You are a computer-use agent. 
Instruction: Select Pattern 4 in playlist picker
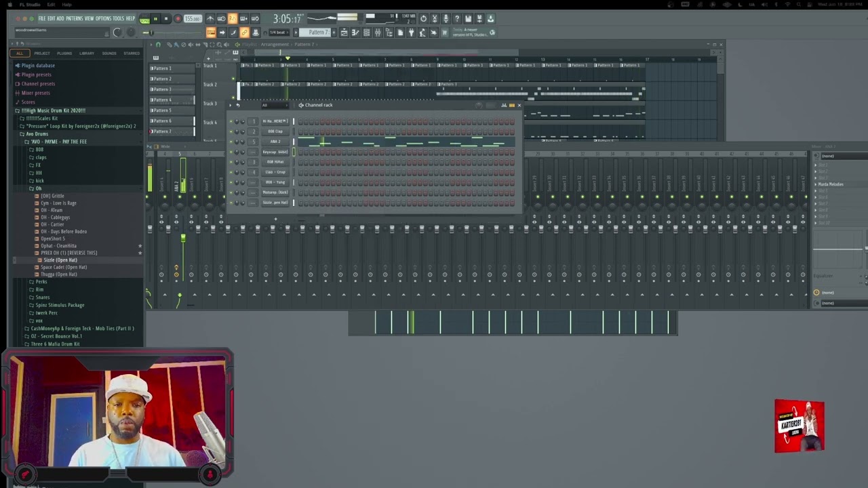point(173,100)
